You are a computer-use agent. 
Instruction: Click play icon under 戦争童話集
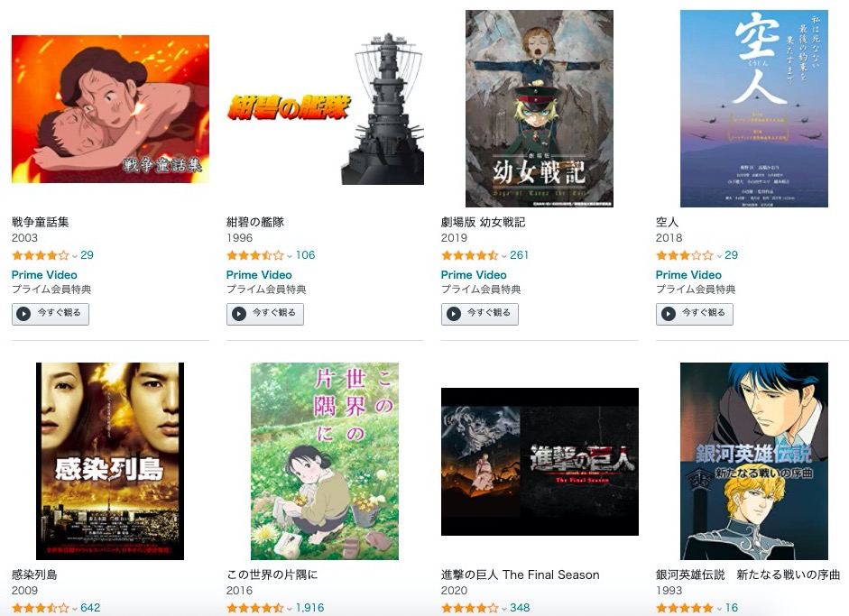point(23,314)
